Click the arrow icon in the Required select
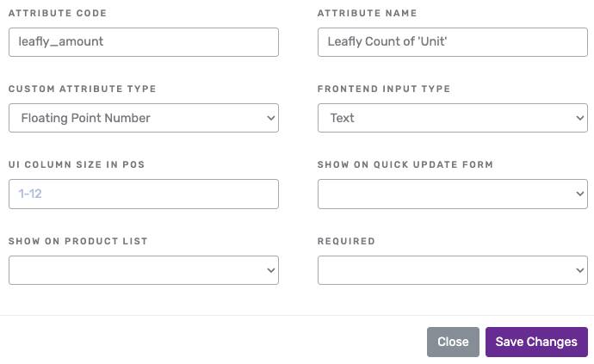Viewport: 594px width, 364px height. coord(580,270)
